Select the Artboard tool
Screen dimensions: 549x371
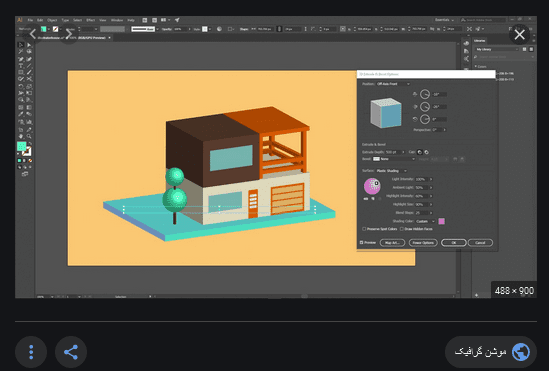tap(21, 130)
